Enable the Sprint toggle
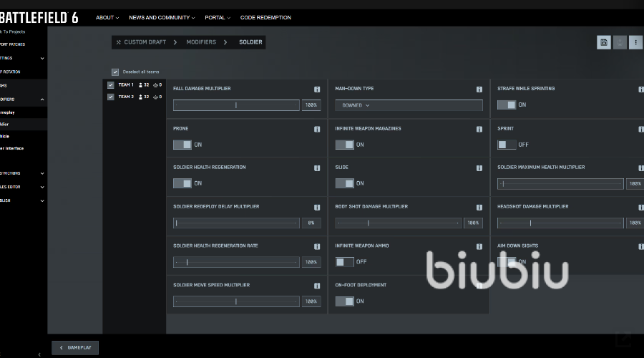The width and height of the screenshot is (644, 358). [x=507, y=145]
